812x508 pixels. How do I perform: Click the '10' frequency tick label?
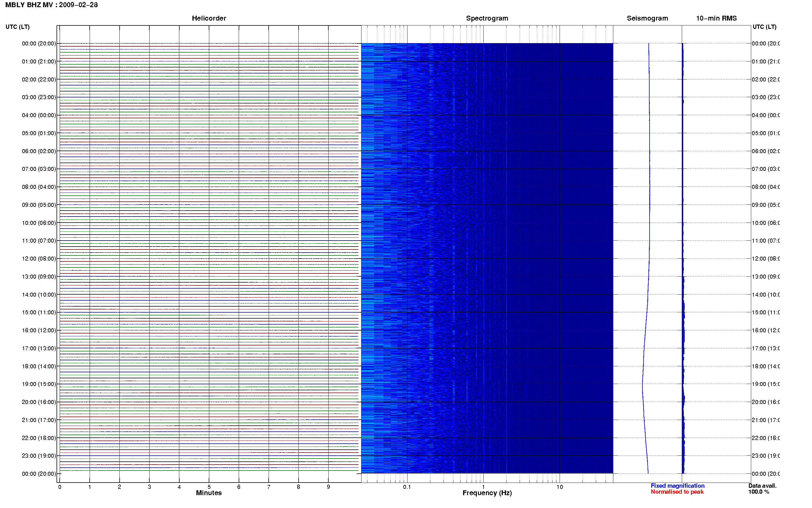[559, 487]
